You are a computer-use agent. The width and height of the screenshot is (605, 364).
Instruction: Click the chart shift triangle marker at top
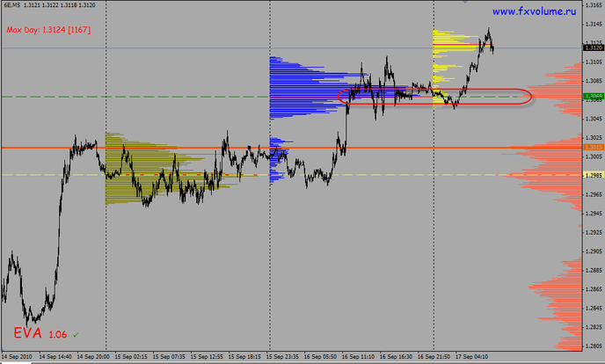point(465,2)
